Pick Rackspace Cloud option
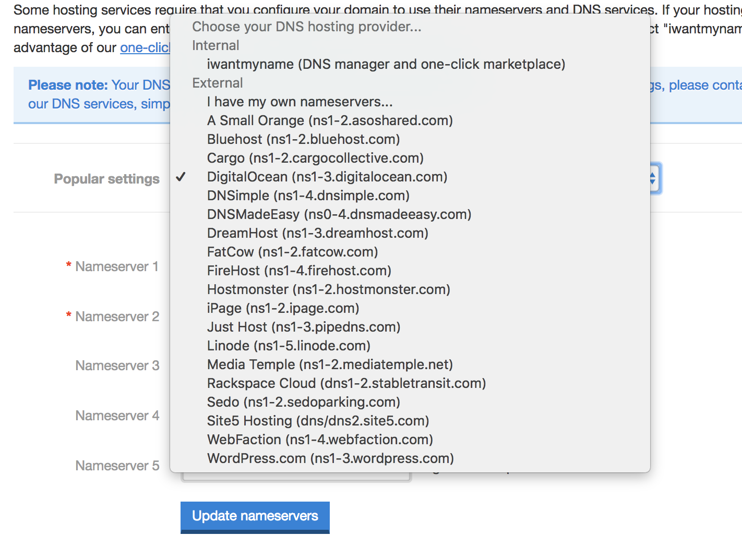This screenshot has height=560, width=742. 410,383
